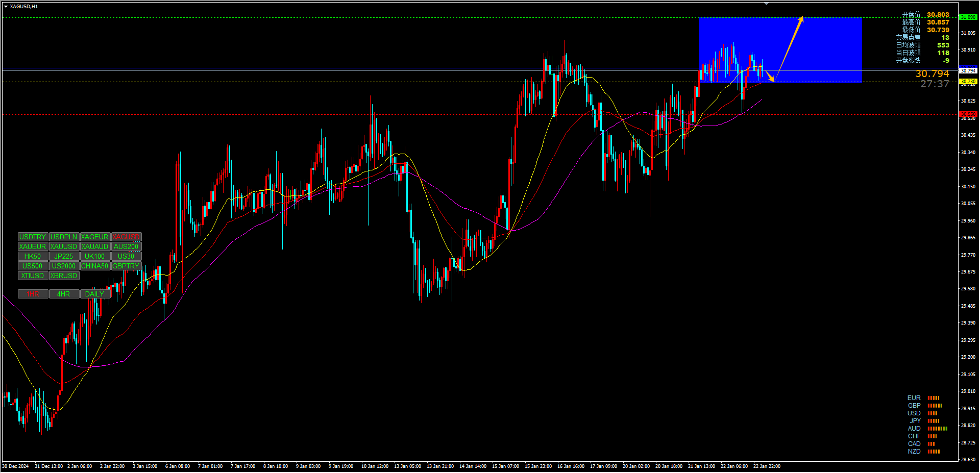The width and height of the screenshot is (980, 473).
Task: Click the 当日波幅 value 118
Action: click(x=943, y=53)
